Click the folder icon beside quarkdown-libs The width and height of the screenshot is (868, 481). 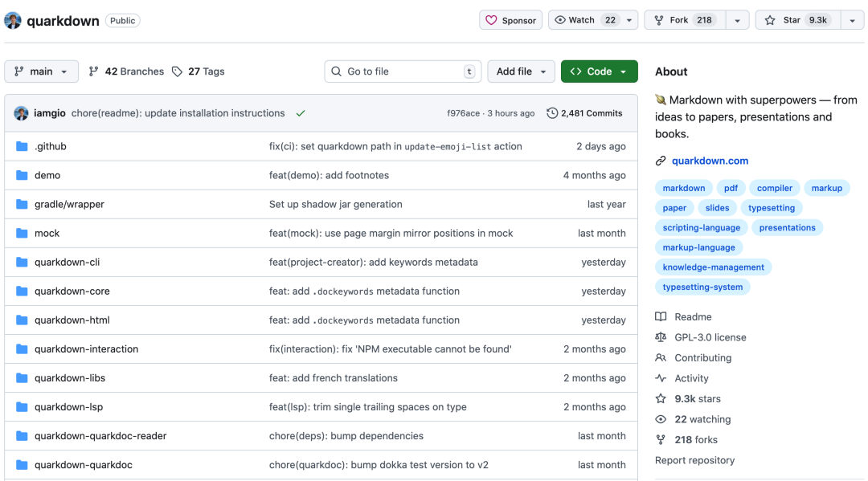22,377
